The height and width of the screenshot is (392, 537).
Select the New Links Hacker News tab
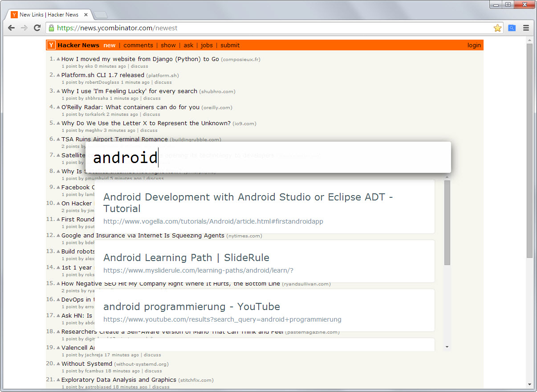[49, 15]
